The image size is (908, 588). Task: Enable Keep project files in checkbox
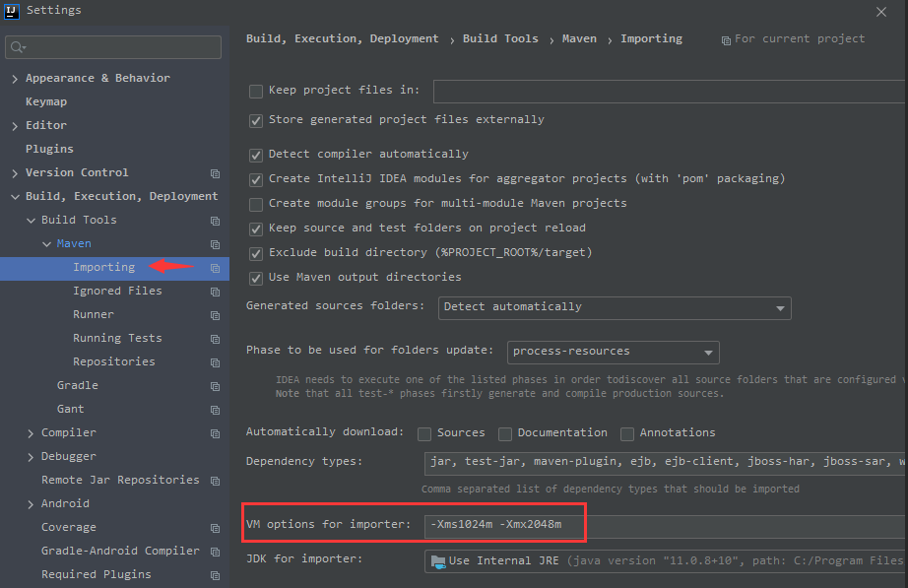255,91
